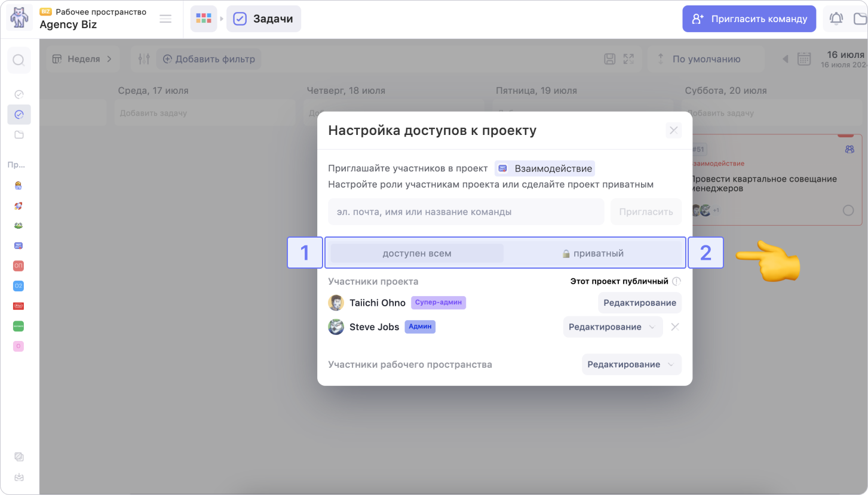Switch the 'Неделя' view selector
The image size is (868, 495).
(x=82, y=59)
